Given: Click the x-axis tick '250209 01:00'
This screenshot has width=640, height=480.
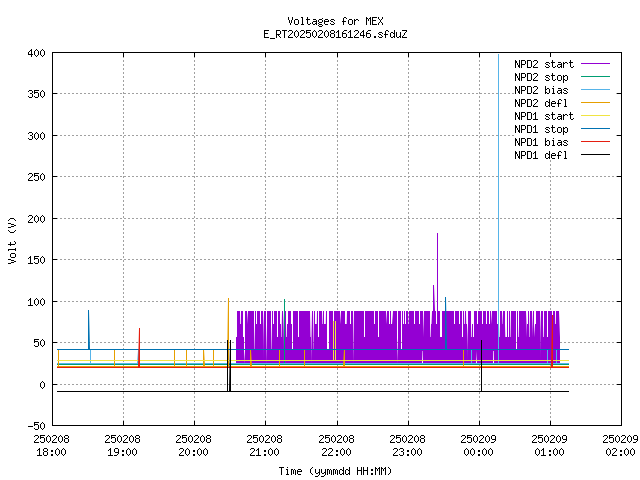Looking at the screenshot, I should coord(549,446).
